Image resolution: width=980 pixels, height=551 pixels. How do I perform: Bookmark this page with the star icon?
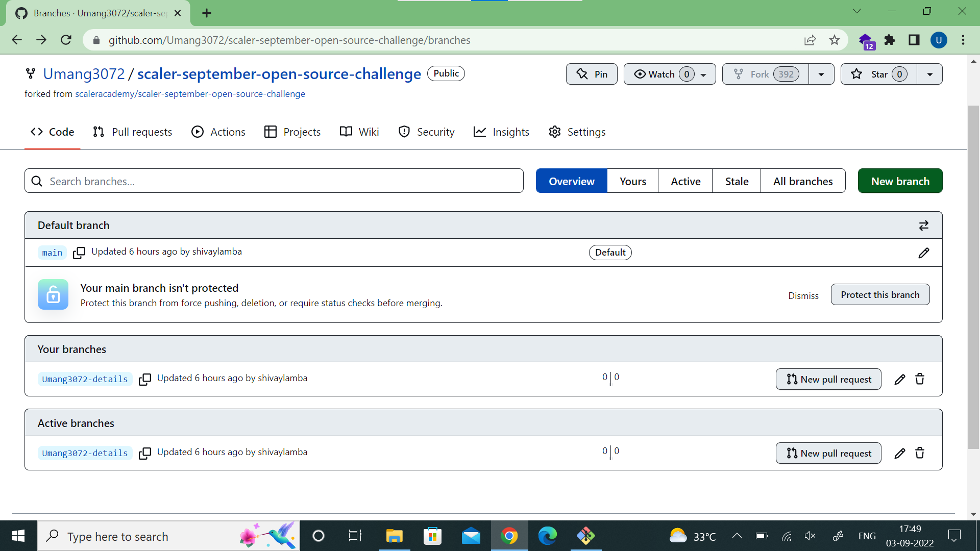pyautogui.click(x=835, y=40)
